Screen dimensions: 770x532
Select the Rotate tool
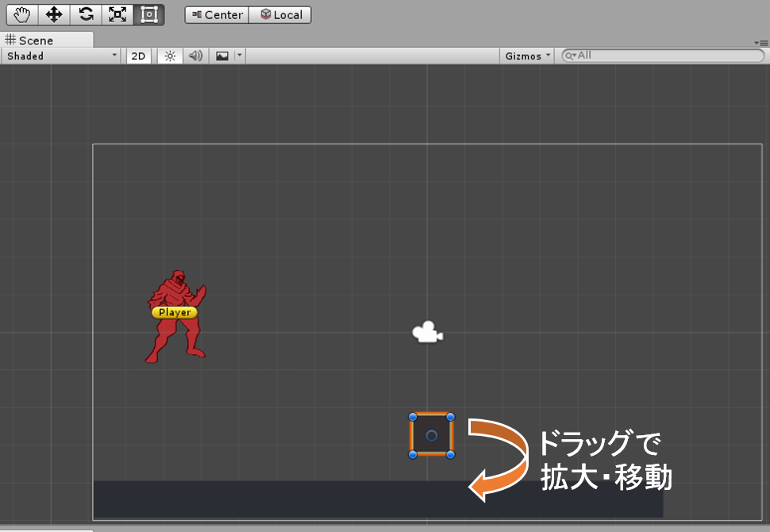click(86, 15)
